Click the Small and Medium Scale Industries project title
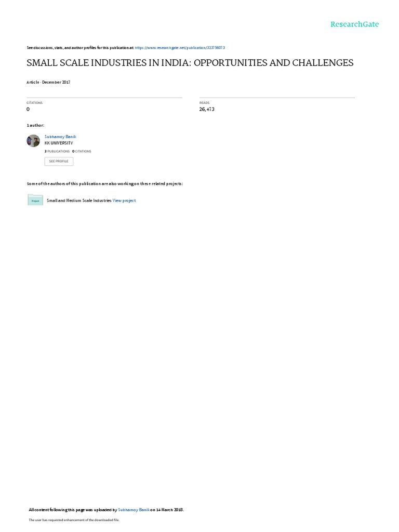The image size is (399, 532). 79,201
